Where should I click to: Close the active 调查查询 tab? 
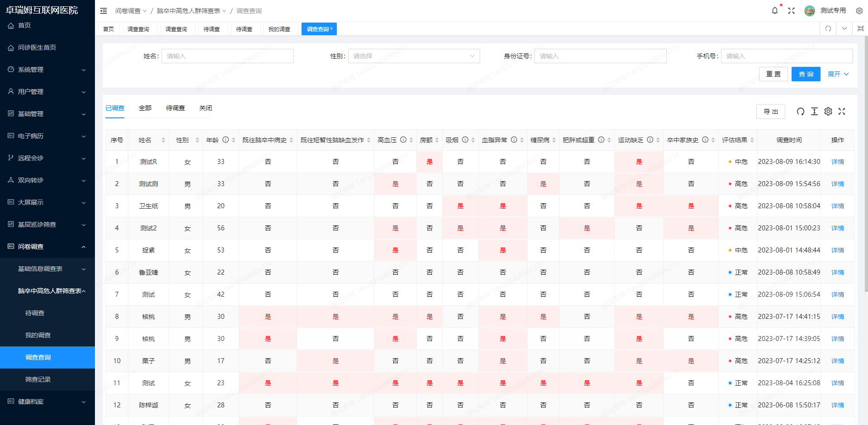331,28
